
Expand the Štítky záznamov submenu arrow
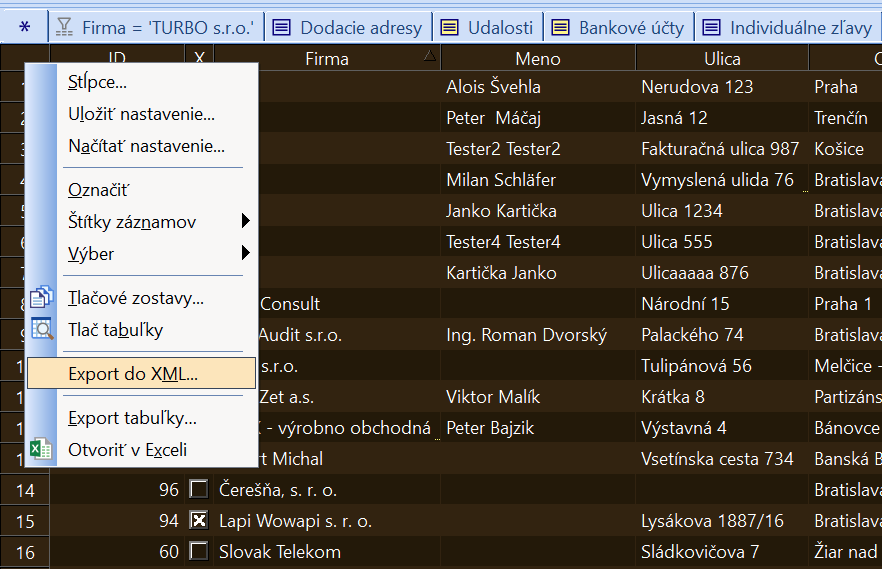click(x=245, y=221)
